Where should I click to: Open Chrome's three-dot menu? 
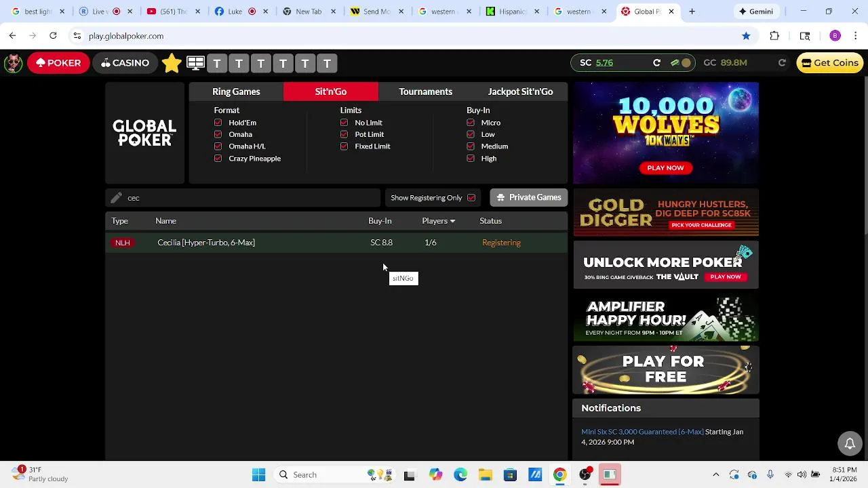pos(855,36)
